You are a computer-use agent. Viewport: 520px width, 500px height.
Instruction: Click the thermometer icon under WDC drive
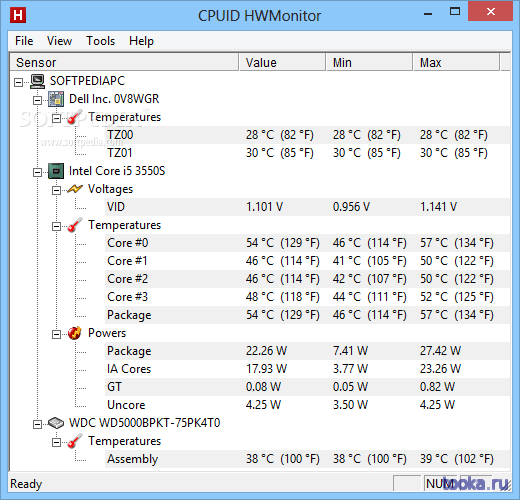tap(75, 441)
